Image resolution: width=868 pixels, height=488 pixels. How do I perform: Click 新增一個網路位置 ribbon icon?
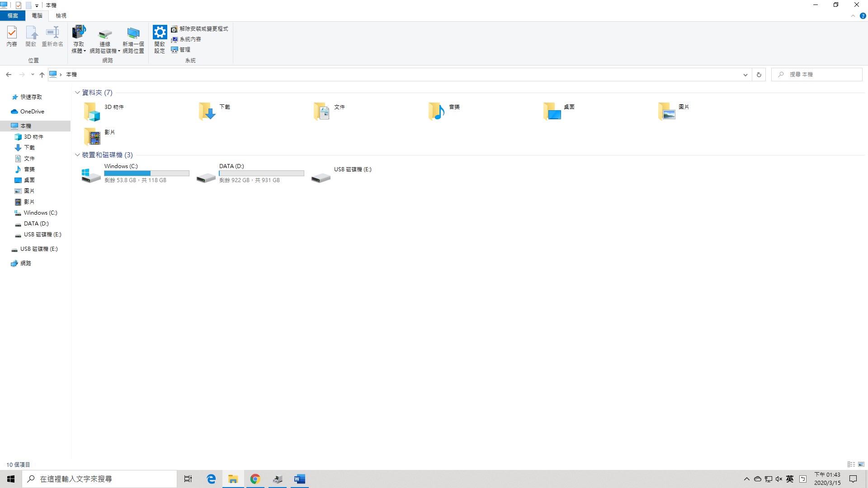click(133, 33)
